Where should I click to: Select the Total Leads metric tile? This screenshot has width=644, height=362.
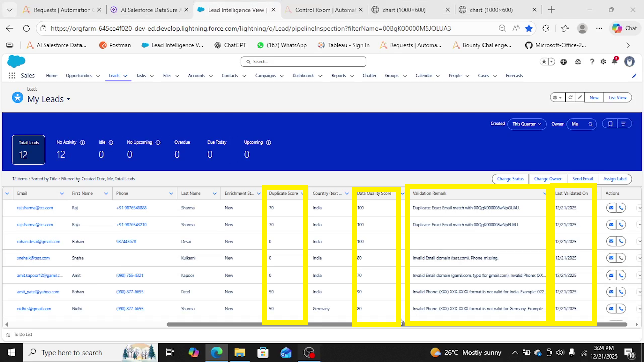[29, 150]
